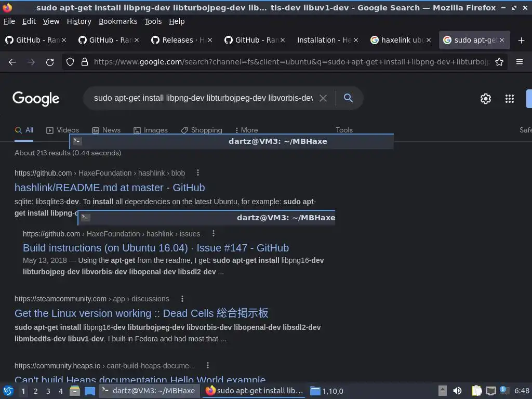Open 'hashlink/README.md at master - GitHub' result
Image resolution: width=532 pixels, height=399 pixels.
(110, 188)
